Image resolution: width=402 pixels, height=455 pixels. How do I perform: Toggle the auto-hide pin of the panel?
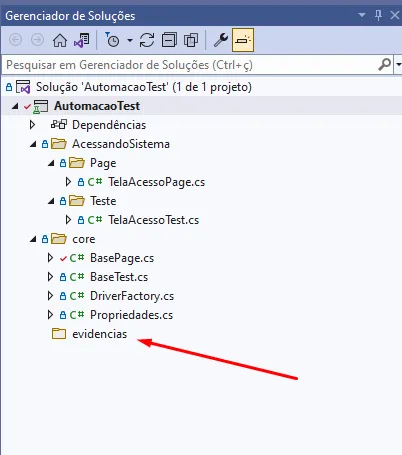tap(378, 15)
